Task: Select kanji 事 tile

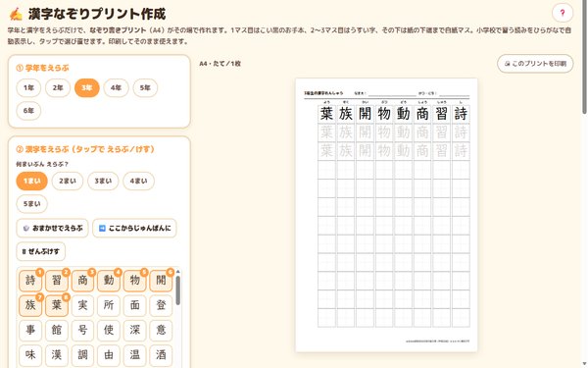Action: coord(30,330)
